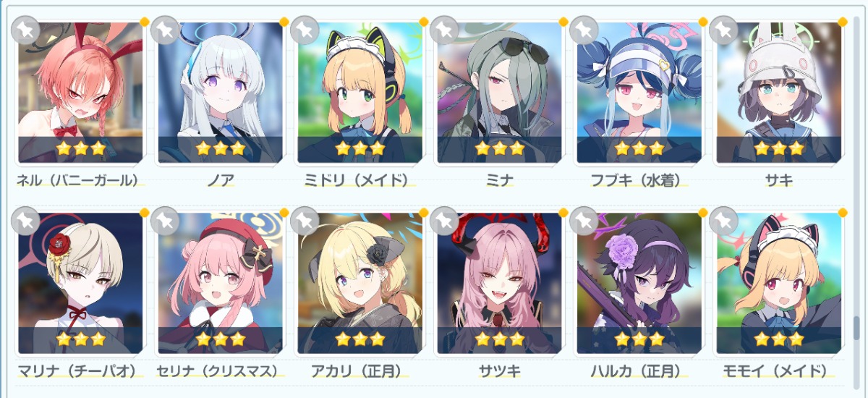Toggle the pin on マリナ（チーパオ）
The image size is (868, 398).
point(25,221)
